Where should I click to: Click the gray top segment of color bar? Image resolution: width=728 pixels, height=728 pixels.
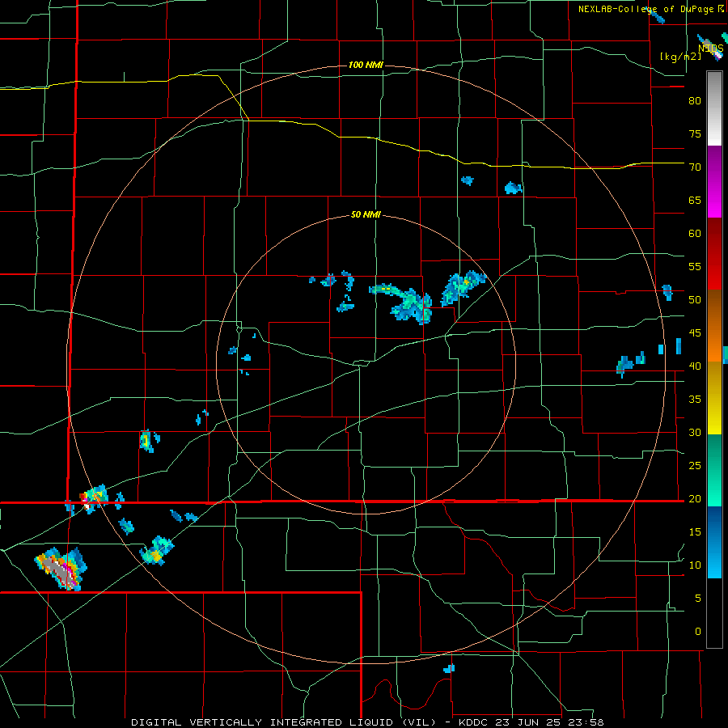(x=714, y=108)
